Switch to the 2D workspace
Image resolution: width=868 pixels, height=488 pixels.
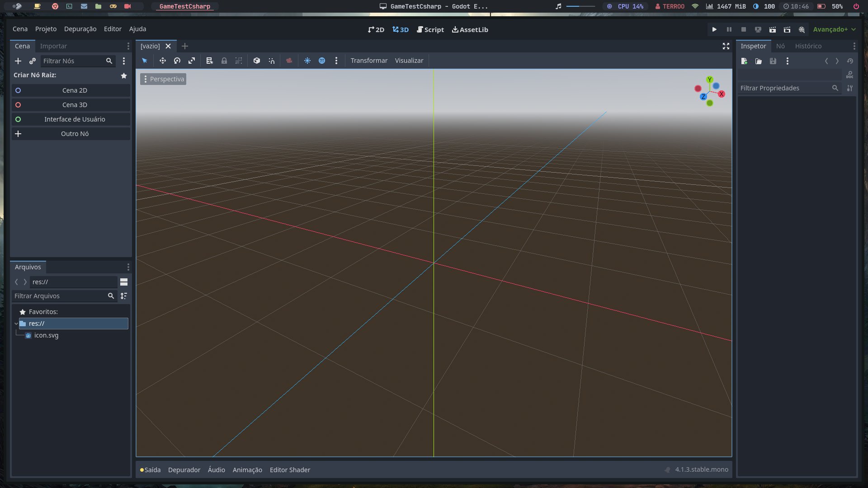[376, 29]
